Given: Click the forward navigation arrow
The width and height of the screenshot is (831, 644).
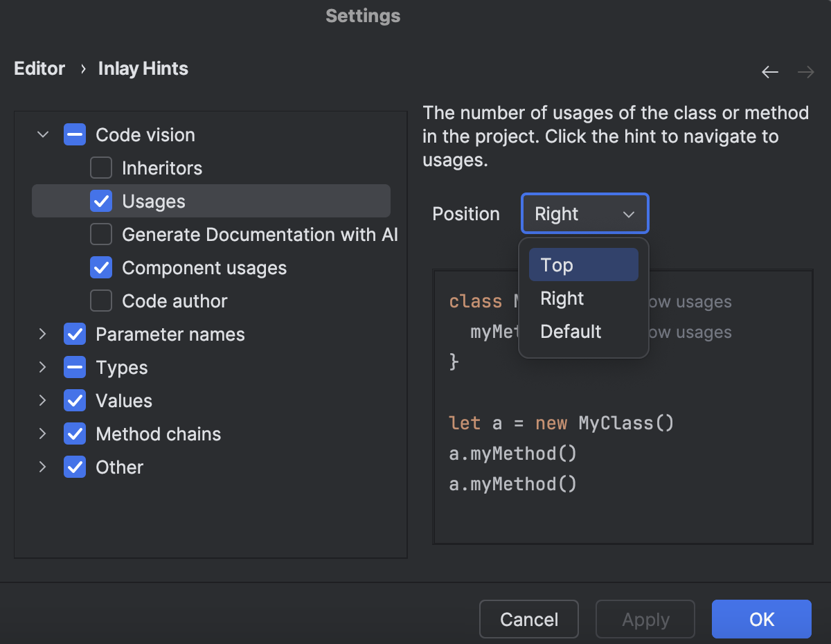Looking at the screenshot, I should point(805,71).
